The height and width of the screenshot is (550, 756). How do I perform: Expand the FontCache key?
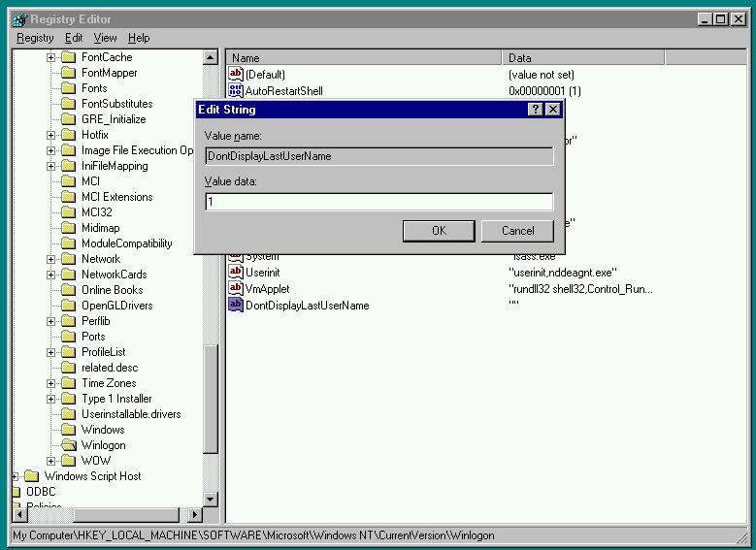coord(50,58)
